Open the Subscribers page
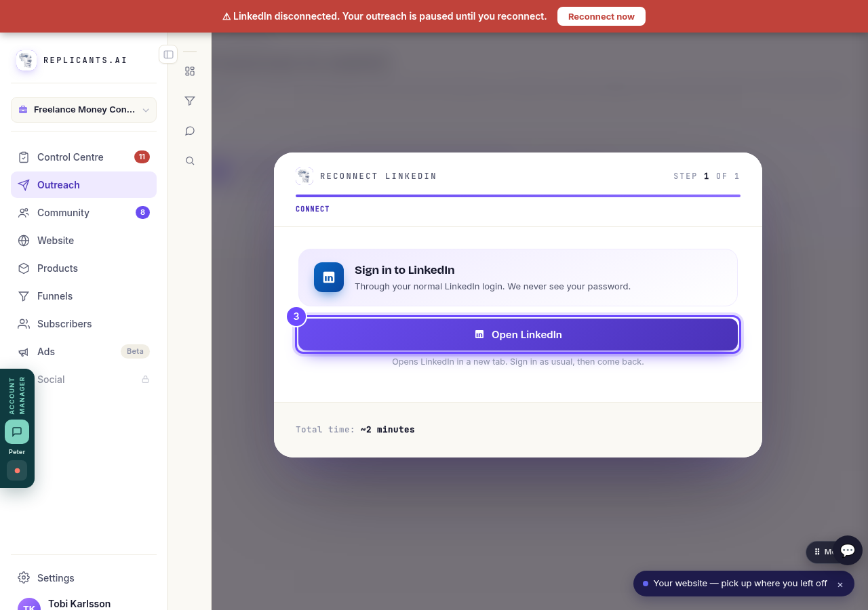The height and width of the screenshot is (610, 868). point(83,324)
